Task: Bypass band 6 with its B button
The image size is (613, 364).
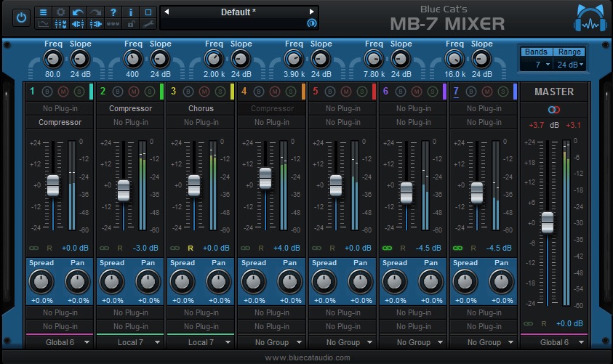Action: 401,92
